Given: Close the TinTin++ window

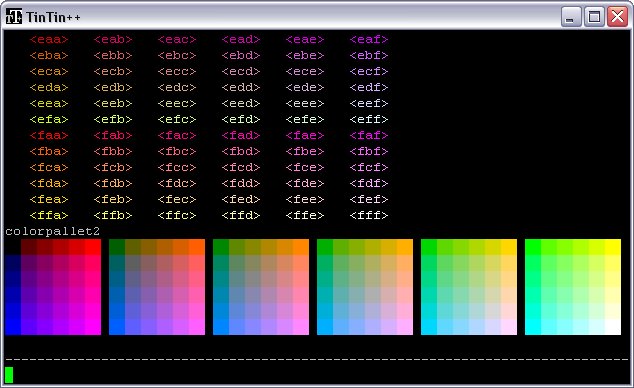Looking at the screenshot, I should pos(617,17).
